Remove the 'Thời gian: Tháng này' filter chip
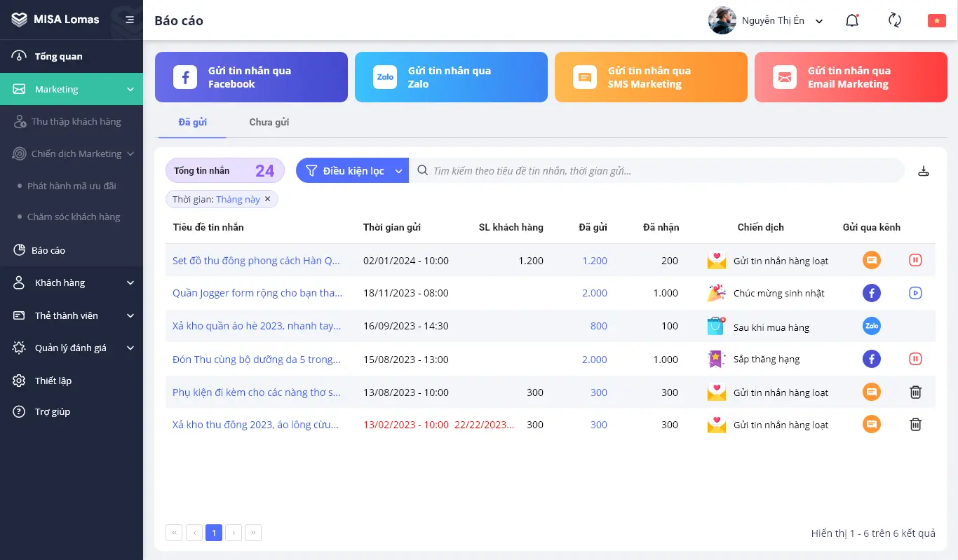 coord(267,199)
